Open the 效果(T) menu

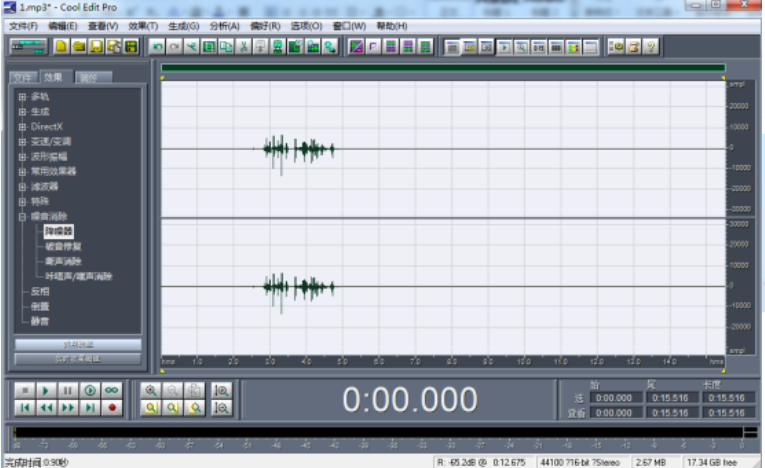(x=143, y=25)
